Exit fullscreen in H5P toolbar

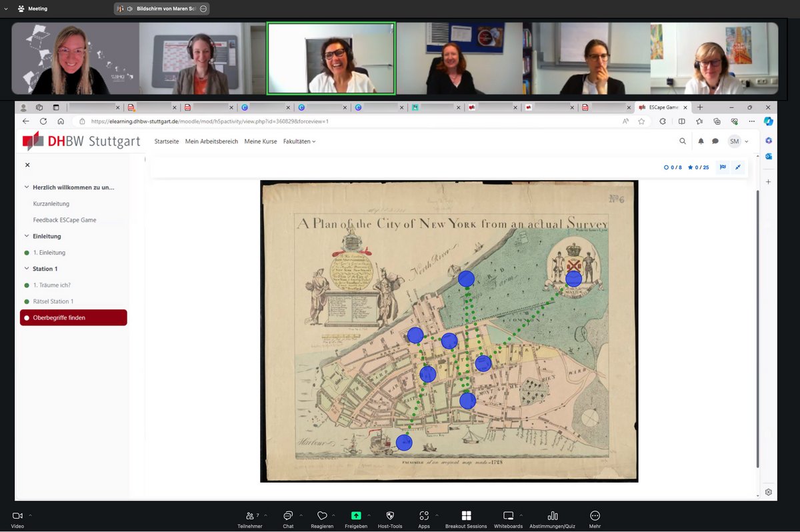pyautogui.click(x=738, y=167)
